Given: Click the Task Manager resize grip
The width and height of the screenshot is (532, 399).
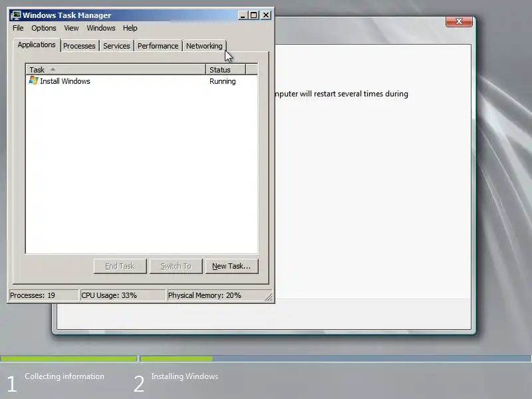Looking at the screenshot, I should pyautogui.click(x=269, y=297).
